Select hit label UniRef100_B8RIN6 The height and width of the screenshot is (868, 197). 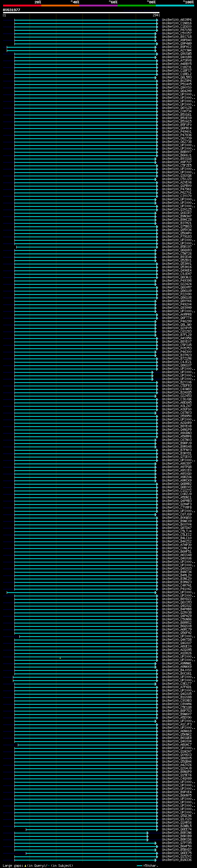pos(176,832)
